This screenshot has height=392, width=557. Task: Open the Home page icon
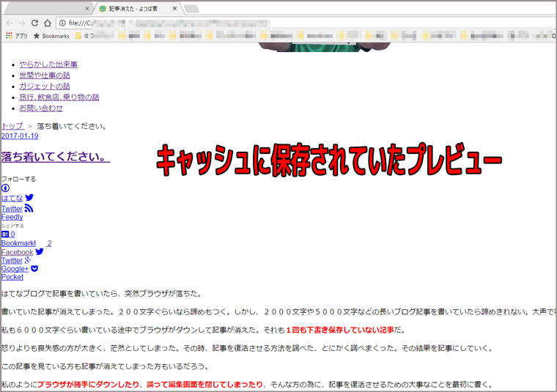pyautogui.click(x=47, y=23)
